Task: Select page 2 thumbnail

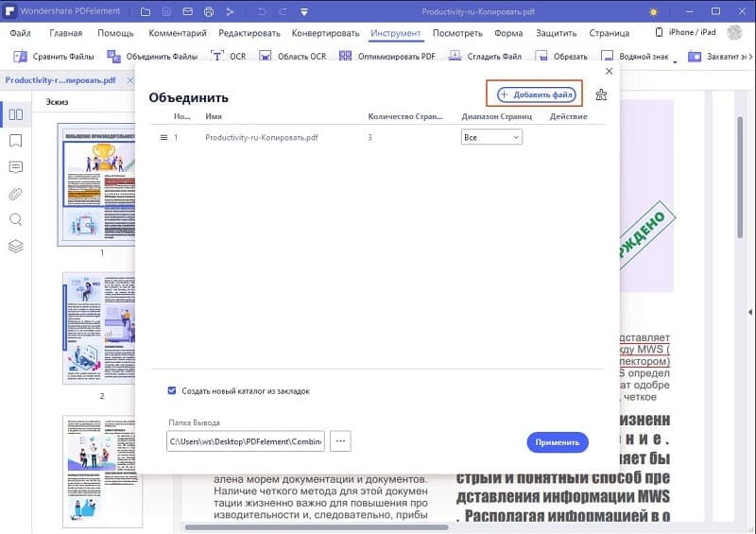Action: tap(99, 328)
